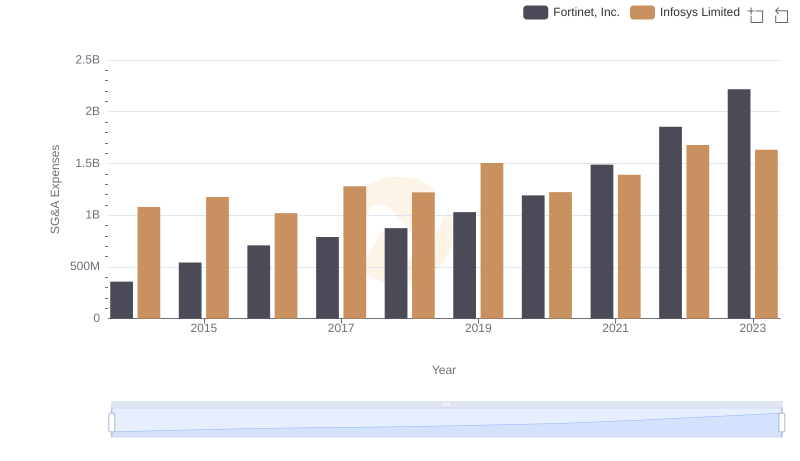Click the zoom reset icon
Viewport: 800px width, 461px height.
click(x=781, y=15)
